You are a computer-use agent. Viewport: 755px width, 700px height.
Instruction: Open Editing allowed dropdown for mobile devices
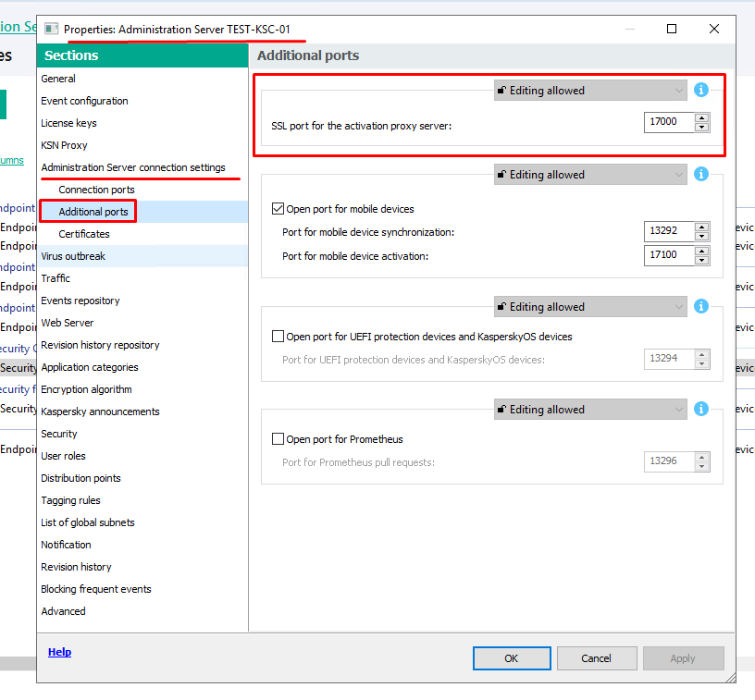(590, 174)
